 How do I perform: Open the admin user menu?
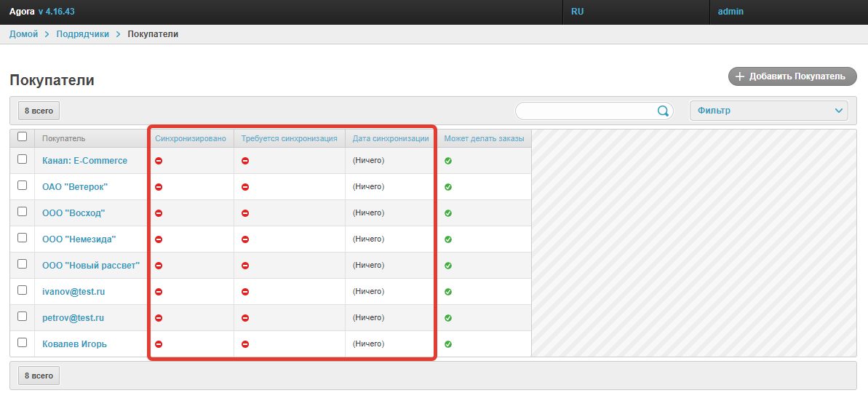730,12
